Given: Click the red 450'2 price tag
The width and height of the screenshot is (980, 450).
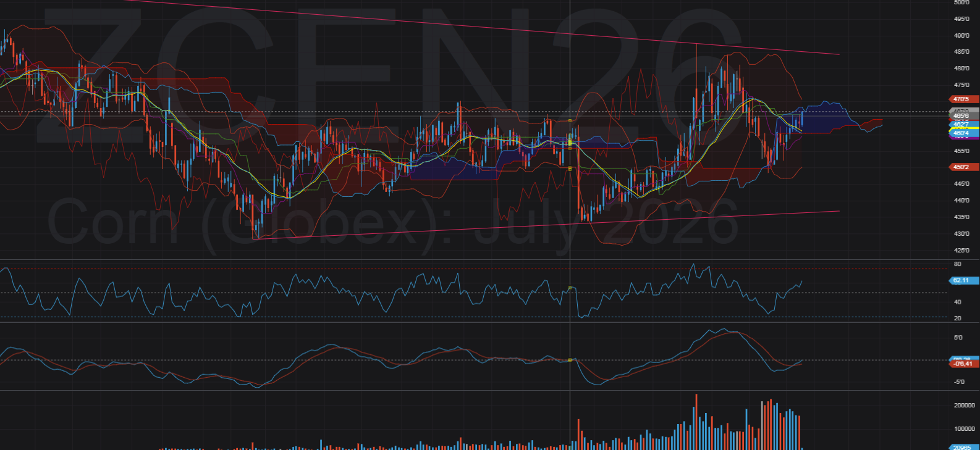Looking at the screenshot, I should (x=963, y=167).
